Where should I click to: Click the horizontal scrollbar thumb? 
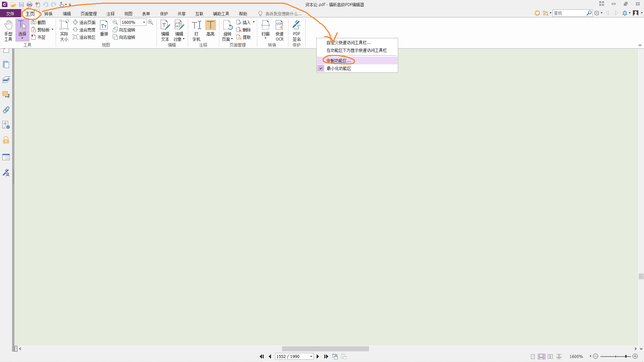tap(325, 349)
